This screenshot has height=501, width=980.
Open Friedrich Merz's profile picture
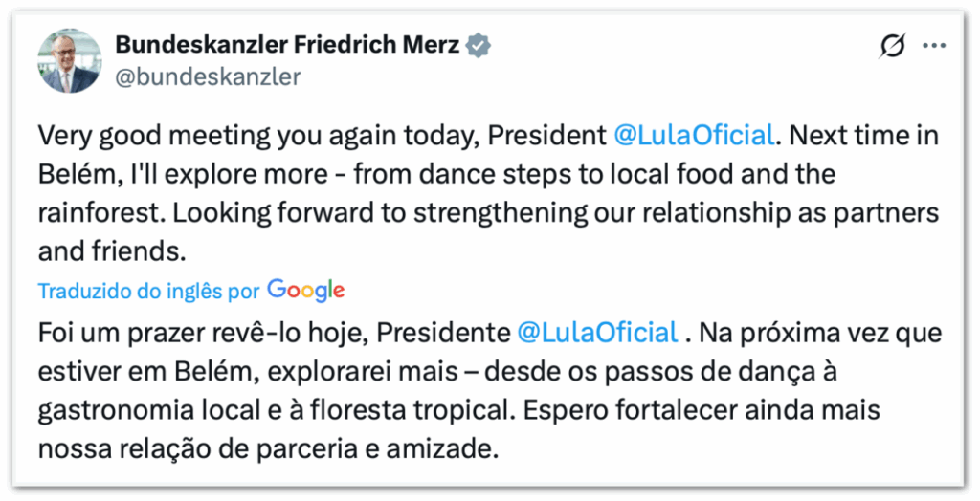(69, 60)
